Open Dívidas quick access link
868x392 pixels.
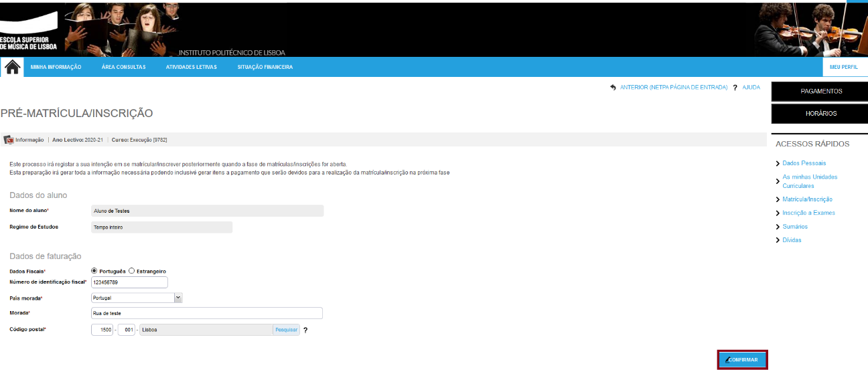coord(792,240)
